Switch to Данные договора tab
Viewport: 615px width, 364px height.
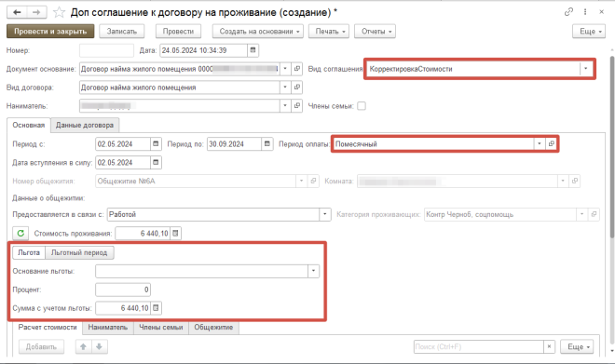point(85,126)
